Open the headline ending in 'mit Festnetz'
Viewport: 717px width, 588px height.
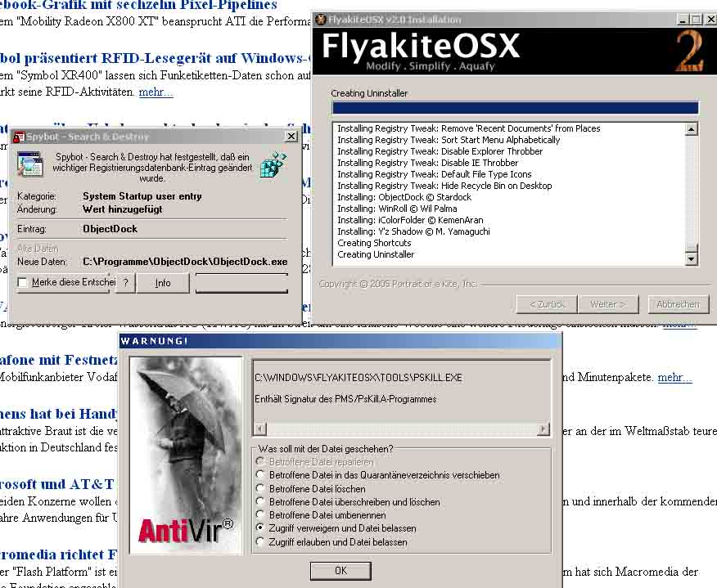pyautogui.click(x=59, y=360)
